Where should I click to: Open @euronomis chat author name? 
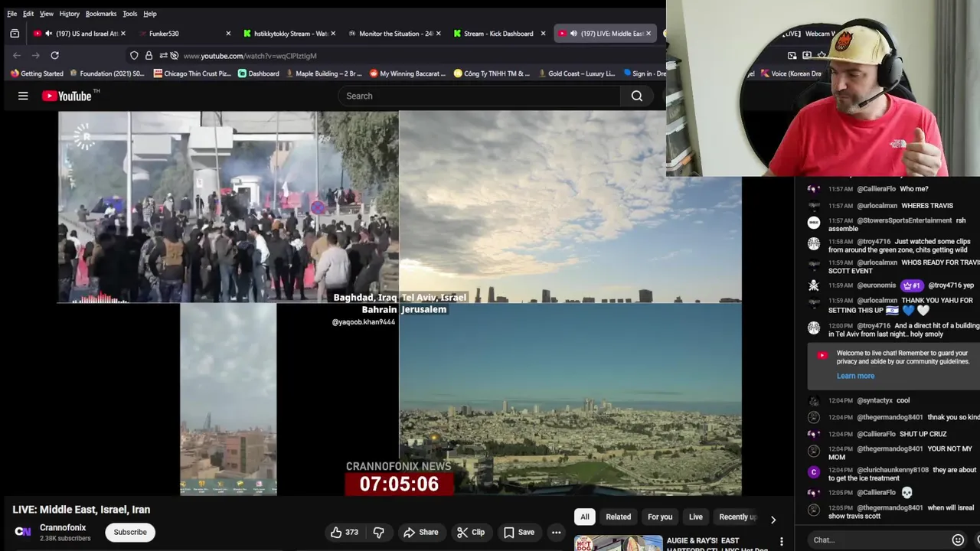[x=877, y=285]
